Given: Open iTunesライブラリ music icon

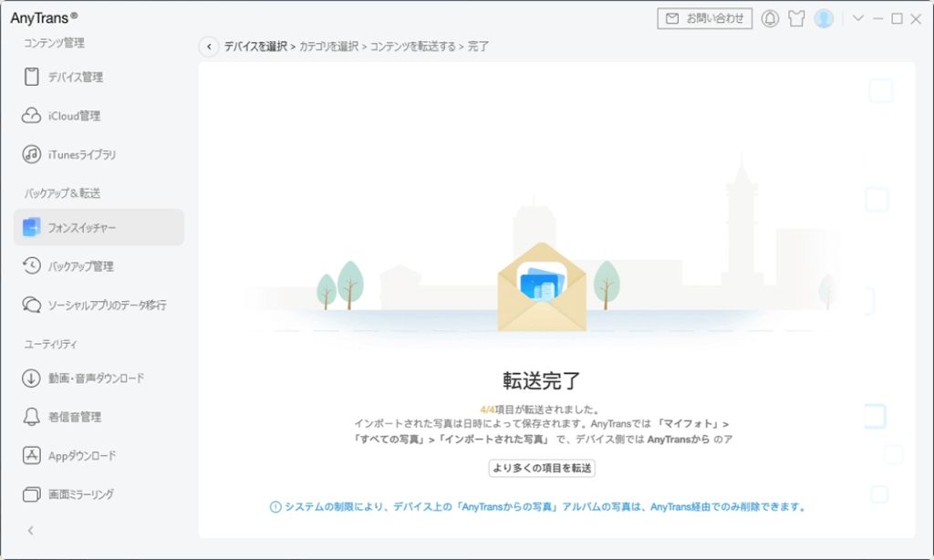Looking at the screenshot, I should pyautogui.click(x=32, y=155).
